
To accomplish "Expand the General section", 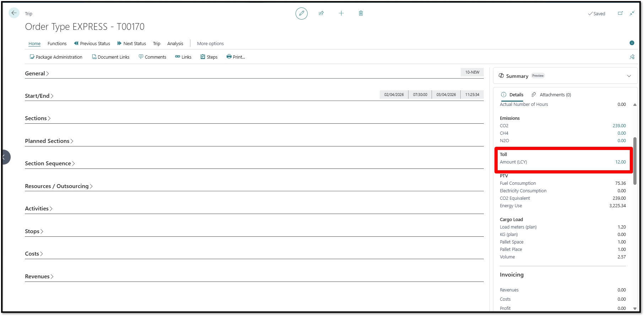I will [37, 74].
